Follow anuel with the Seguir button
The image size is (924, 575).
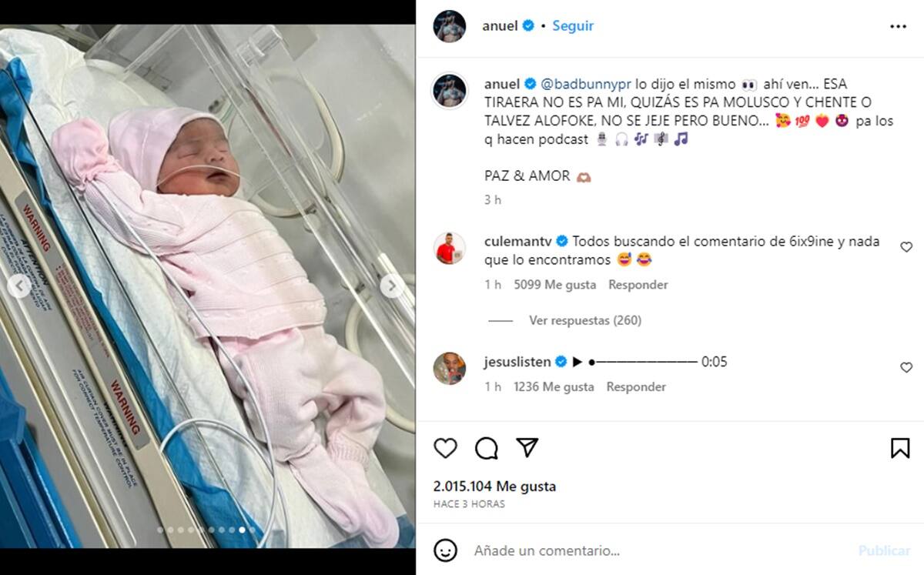573,25
